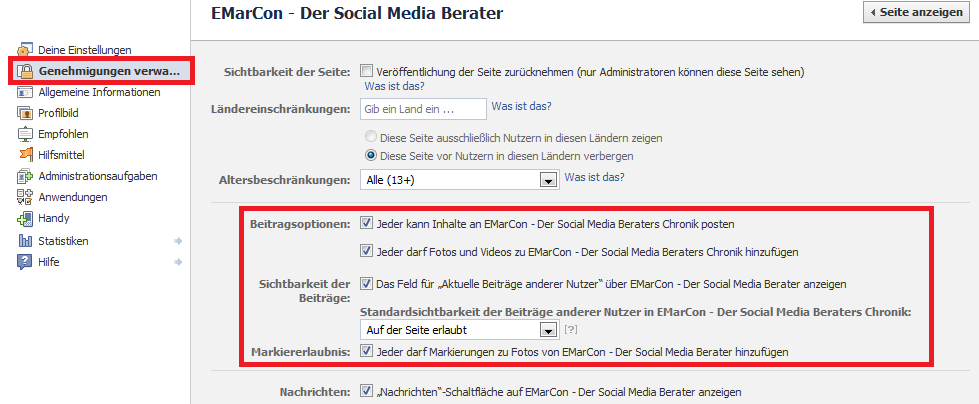
Task: Click the Statistiken bar chart icon
Action: (24, 240)
